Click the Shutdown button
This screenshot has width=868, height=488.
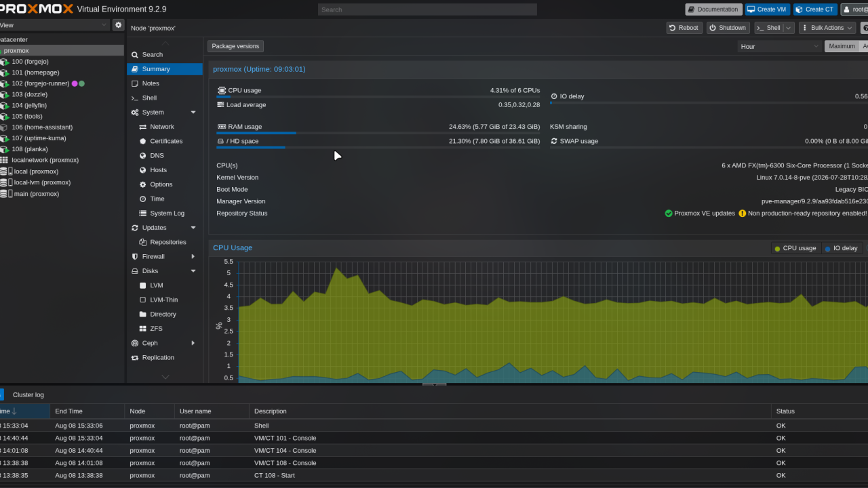point(728,28)
